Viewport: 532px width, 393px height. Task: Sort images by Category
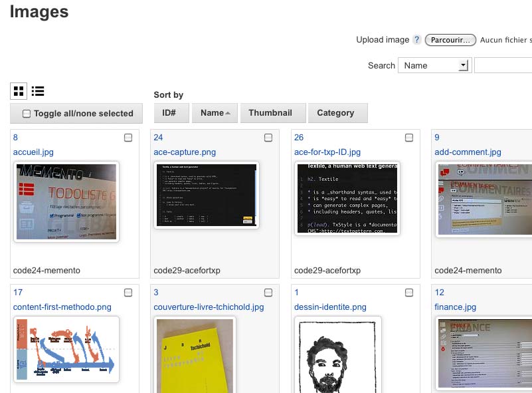coord(338,113)
